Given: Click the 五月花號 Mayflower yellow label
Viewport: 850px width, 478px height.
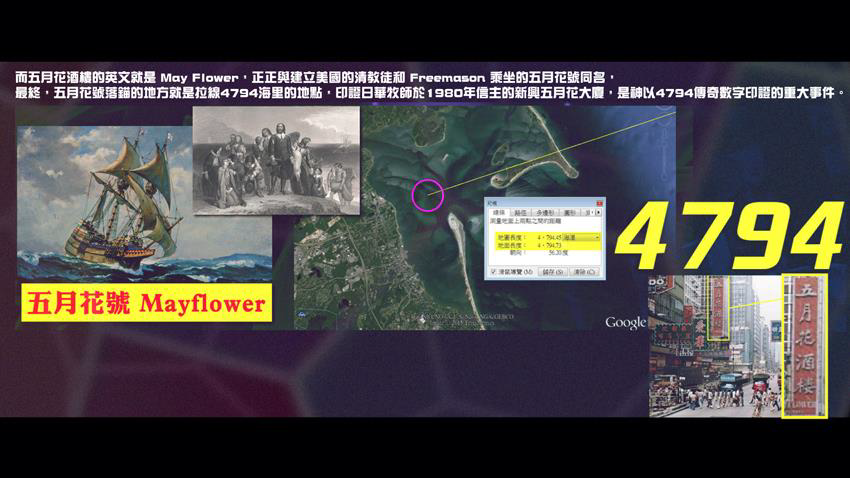Looking at the screenshot, I should click(146, 303).
